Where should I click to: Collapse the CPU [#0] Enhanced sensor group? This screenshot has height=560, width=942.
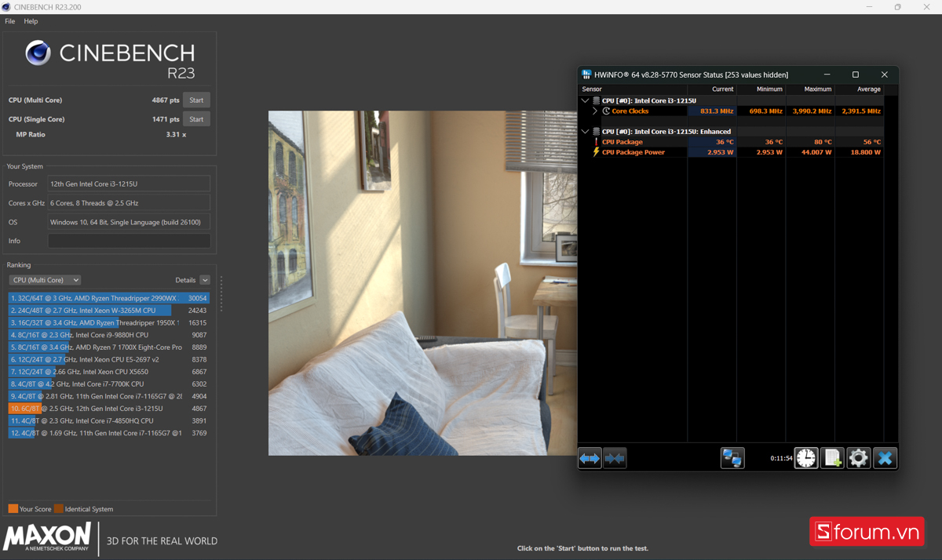point(585,132)
